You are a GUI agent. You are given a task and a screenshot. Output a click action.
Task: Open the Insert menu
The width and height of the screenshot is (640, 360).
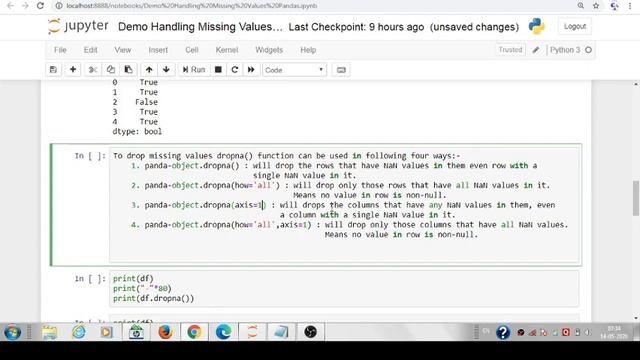[x=158, y=50]
